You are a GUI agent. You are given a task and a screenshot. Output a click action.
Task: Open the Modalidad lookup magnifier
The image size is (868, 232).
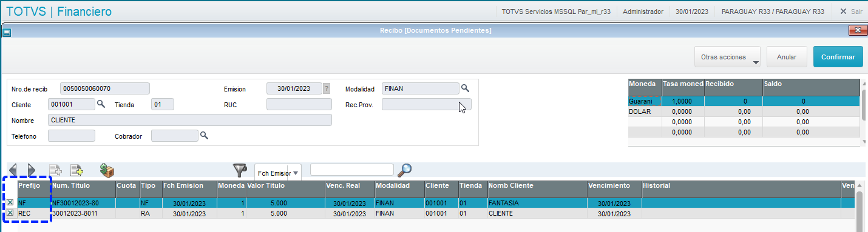[465, 88]
